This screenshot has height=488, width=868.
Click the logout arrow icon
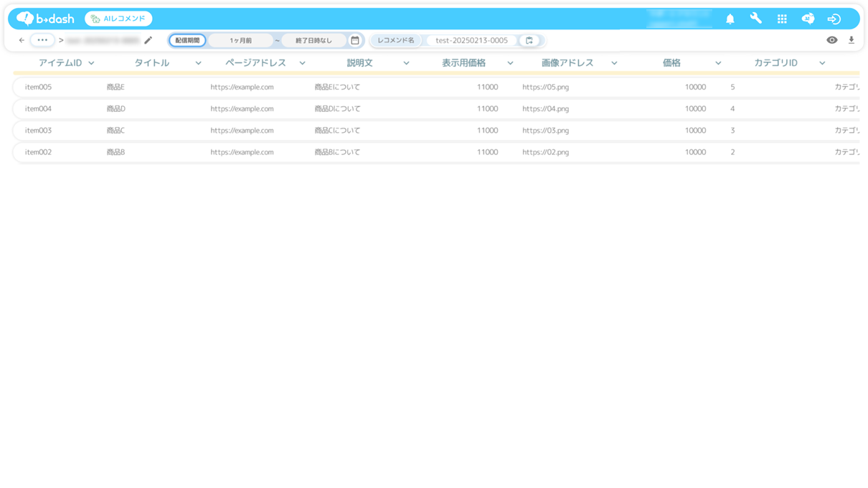coord(834,19)
